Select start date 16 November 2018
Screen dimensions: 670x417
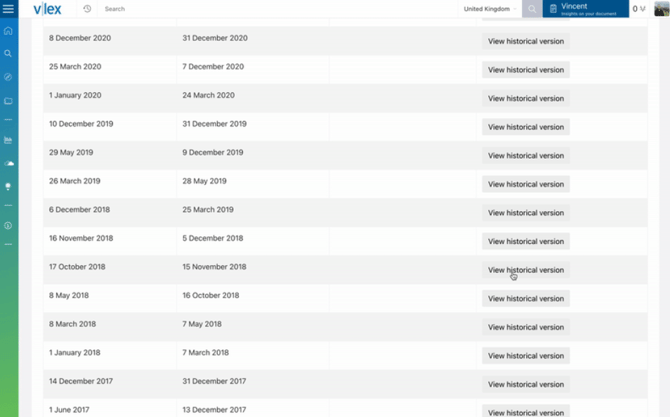point(81,238)
